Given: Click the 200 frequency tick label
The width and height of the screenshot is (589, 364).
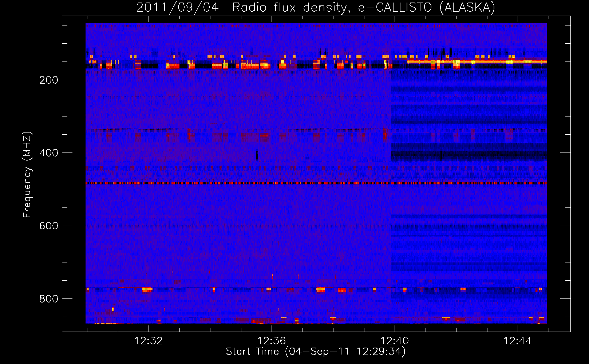Looking at the screenshot, I should click(49, 80).
